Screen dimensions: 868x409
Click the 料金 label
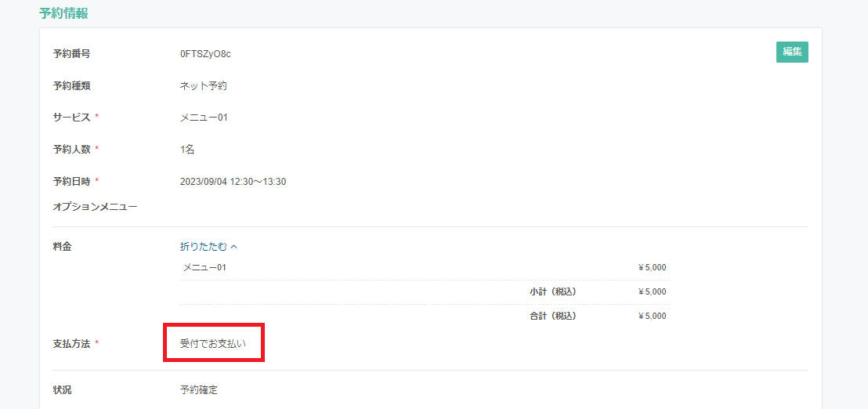pos(62,247)
